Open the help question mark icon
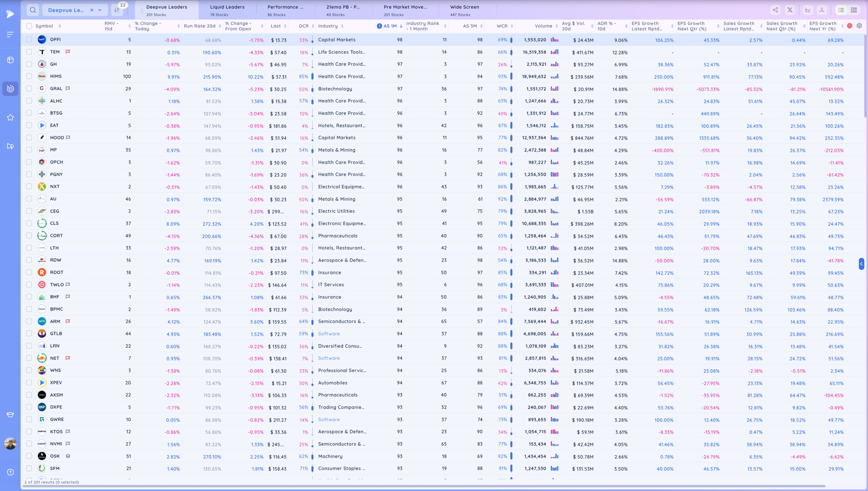This screenshot has height=491, width=868. (10, 472)
